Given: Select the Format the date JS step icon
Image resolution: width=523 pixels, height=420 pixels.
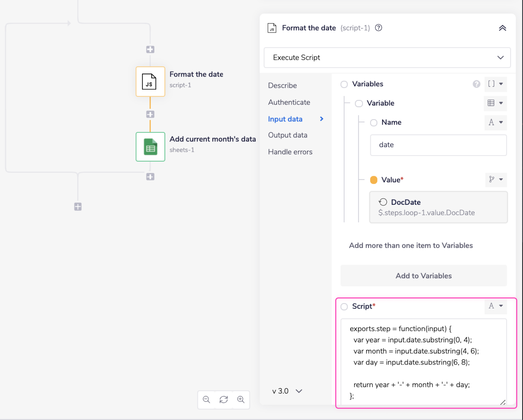Looking at the screenshot, I should pos(150,82).
